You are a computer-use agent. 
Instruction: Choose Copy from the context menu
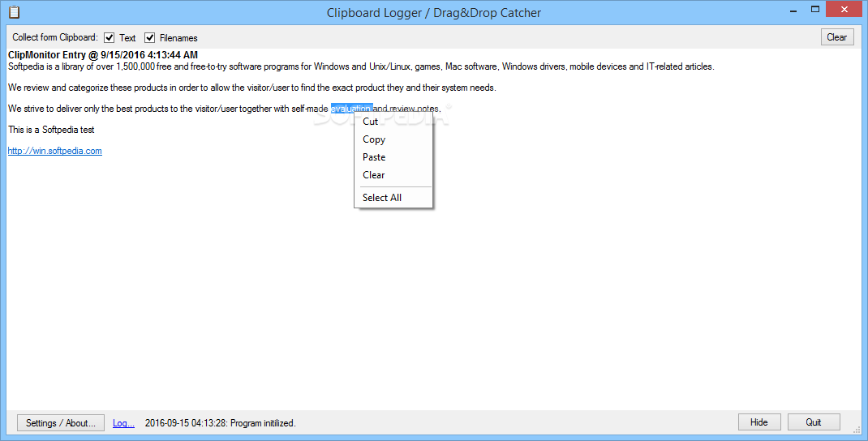coord(393,139)
